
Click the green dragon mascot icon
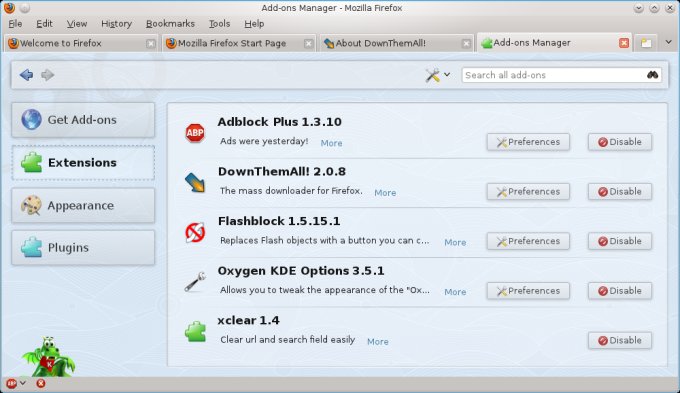(49, 357)
